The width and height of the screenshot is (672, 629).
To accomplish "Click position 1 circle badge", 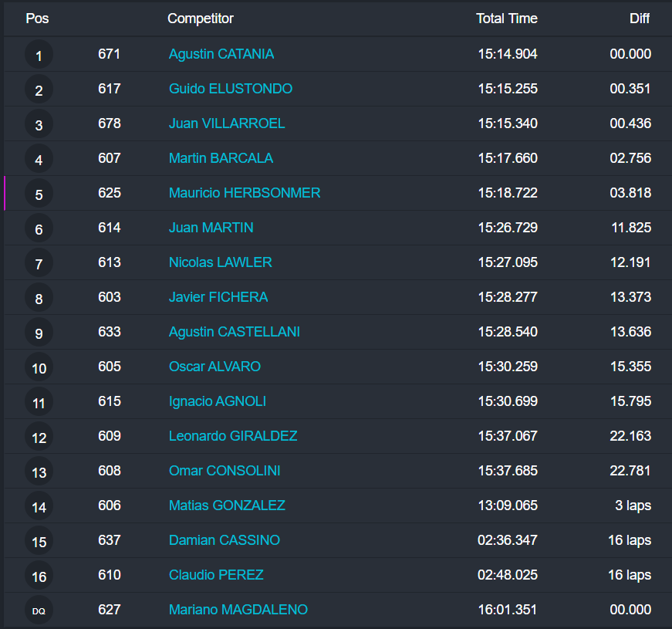I will click(x=39, y=55).
